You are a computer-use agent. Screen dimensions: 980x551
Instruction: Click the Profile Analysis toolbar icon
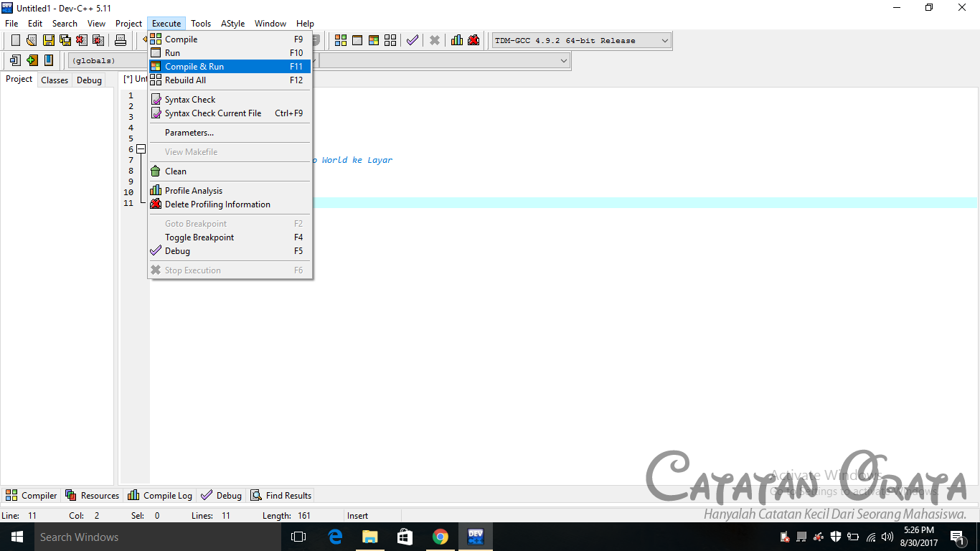(456, 40)
